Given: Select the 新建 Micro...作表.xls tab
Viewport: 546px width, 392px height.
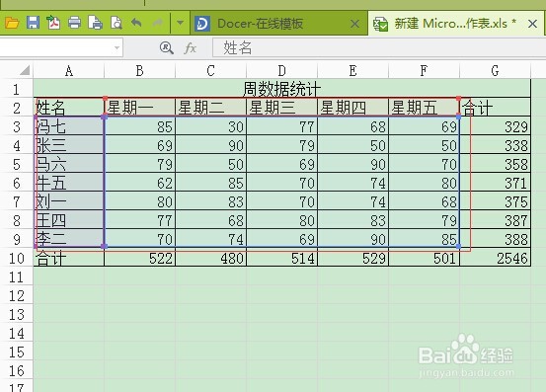Looking at the screenshot, I should tap(456, 24).
